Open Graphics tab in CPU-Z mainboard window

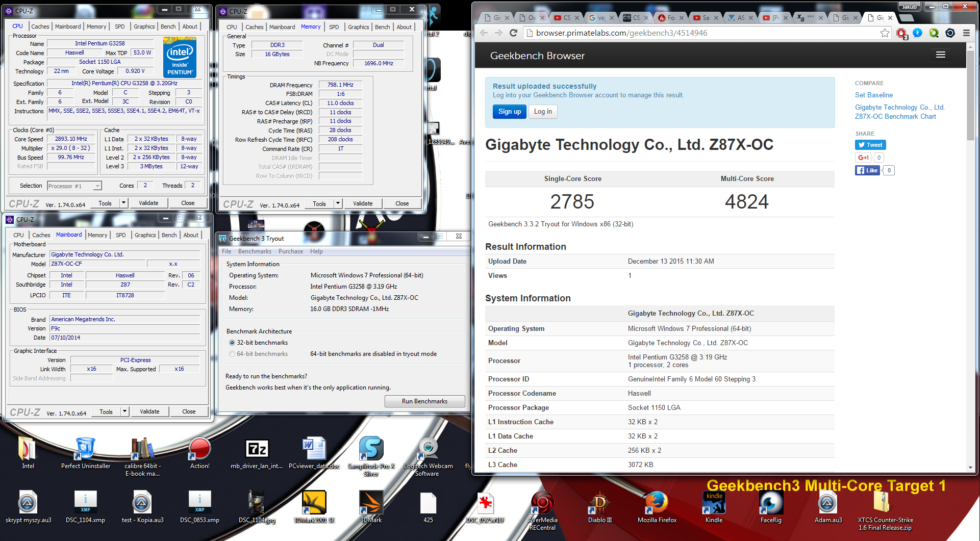(145, 235)
